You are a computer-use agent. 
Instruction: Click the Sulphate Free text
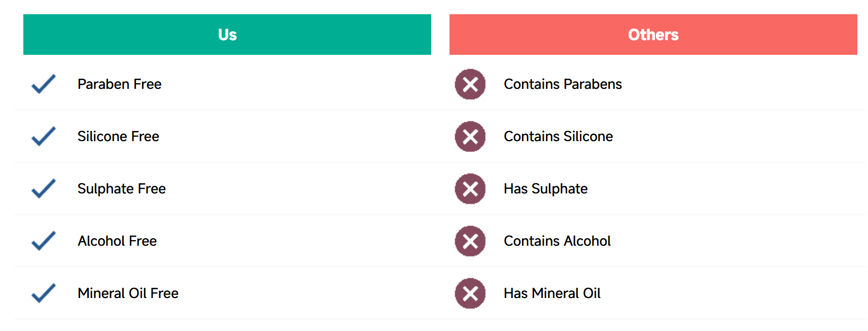(122, 189)
